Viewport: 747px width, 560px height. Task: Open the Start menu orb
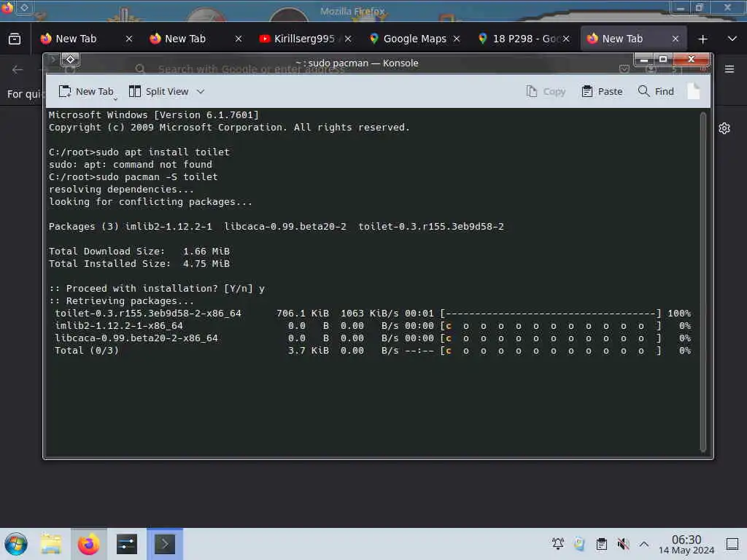(16, 544)
